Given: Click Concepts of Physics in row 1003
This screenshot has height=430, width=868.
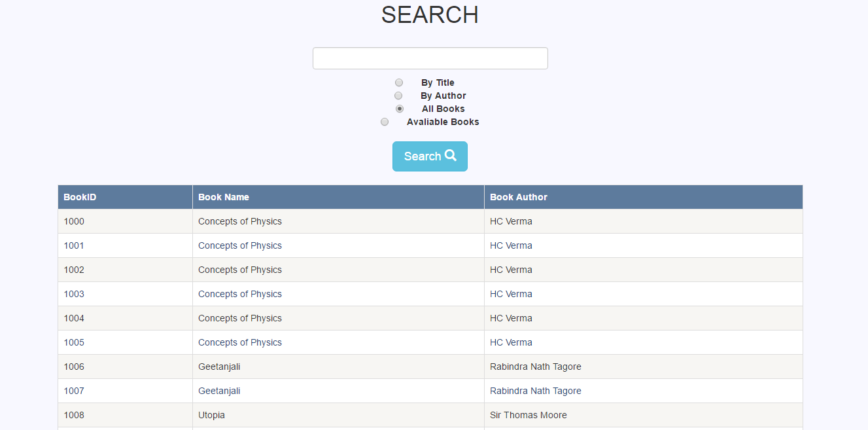Looking at the screenshot, I should [240, 294].
